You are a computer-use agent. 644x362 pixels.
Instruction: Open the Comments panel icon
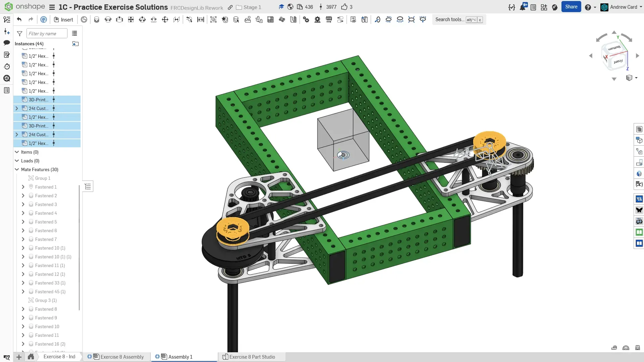(x=6, y=43)
